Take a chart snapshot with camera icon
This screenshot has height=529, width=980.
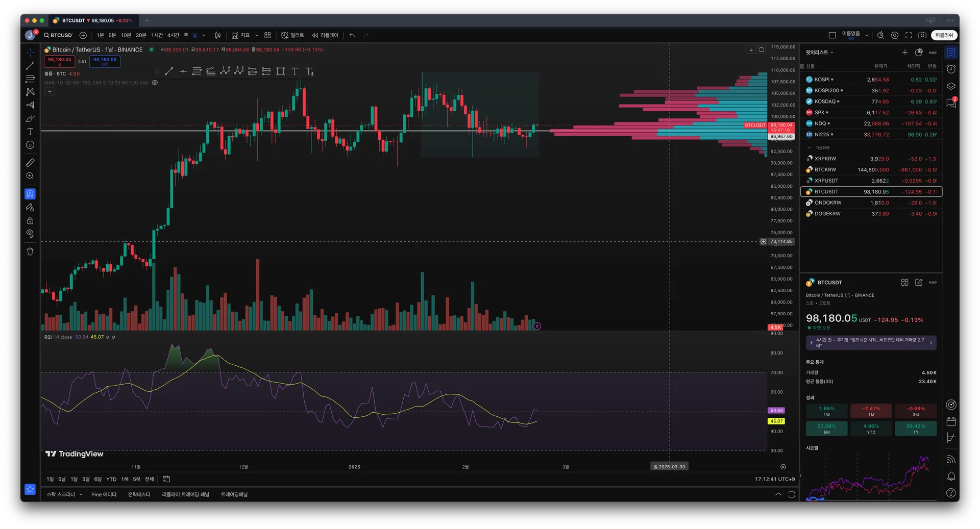coord(922,35)
